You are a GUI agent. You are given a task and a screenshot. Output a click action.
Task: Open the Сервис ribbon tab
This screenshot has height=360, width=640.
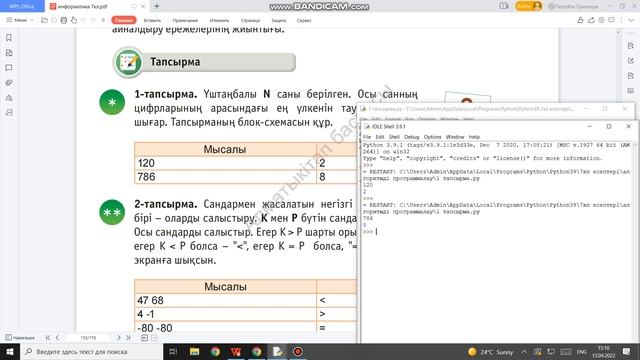[304, 20]
